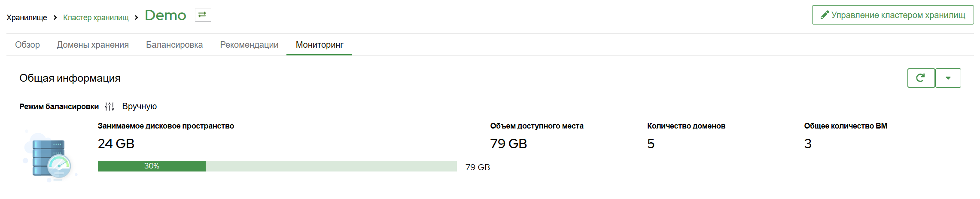This screenshot has width=980, height=199.
Task: Open Управление кластером хранилищ button
Action: (893, 15)
